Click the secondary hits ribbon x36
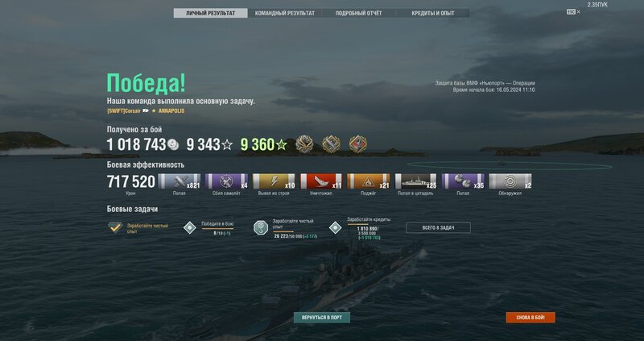644x341 pixels. click(463, 181)
